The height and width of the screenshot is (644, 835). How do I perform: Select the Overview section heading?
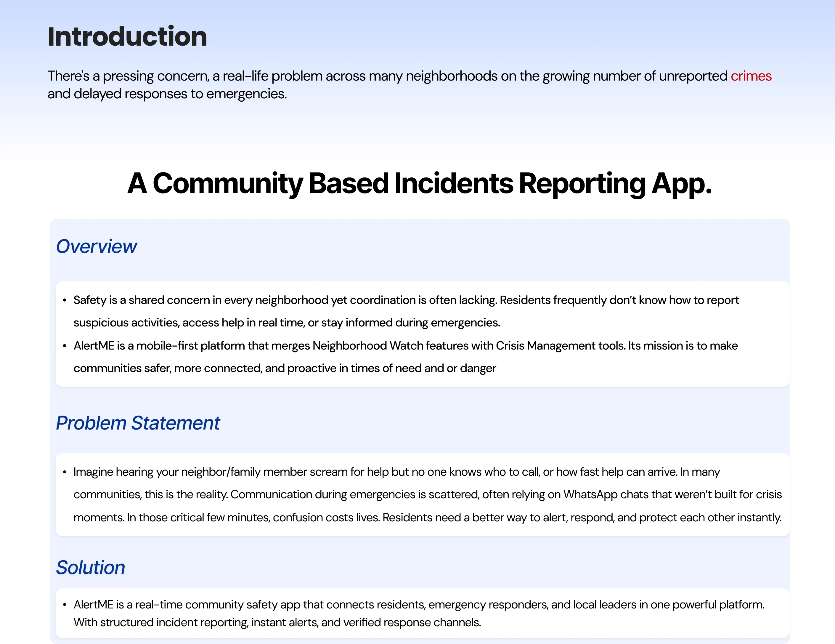point(96,246)
